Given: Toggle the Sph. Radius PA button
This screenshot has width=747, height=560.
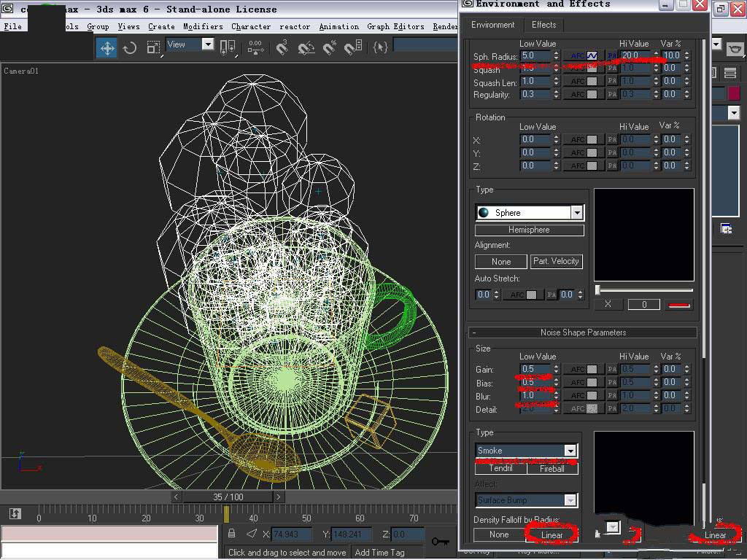Looking at the screenshot, I should click(x=611, y=55).
